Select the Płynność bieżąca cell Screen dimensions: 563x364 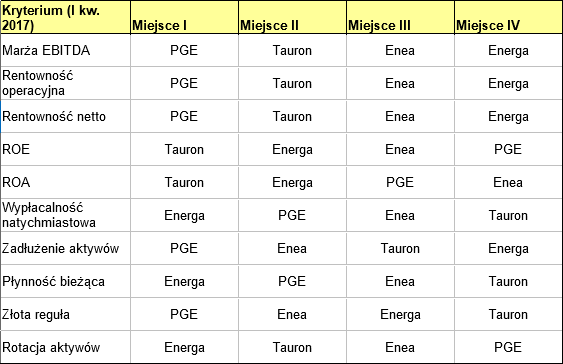click(65, 281)
